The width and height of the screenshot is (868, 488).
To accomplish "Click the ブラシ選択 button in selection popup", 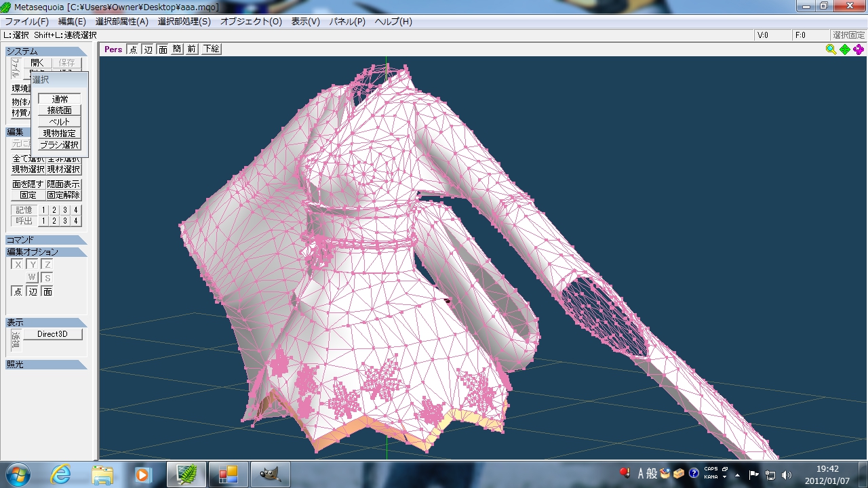I will click(x=59, y=145).
